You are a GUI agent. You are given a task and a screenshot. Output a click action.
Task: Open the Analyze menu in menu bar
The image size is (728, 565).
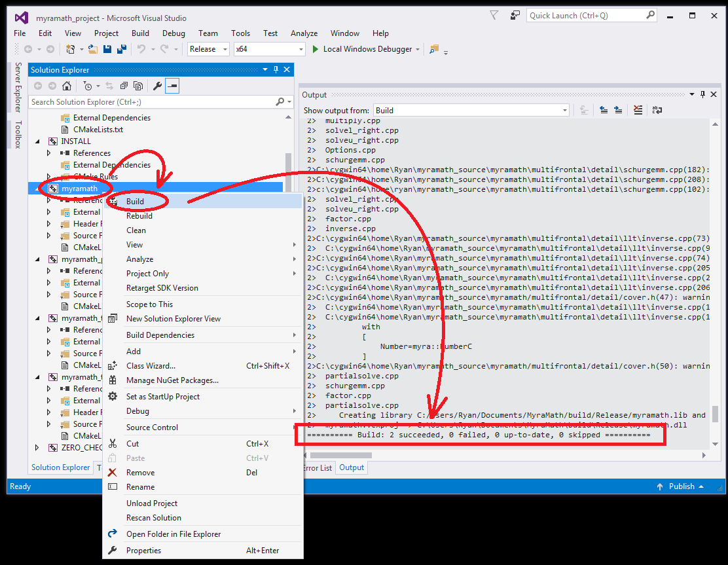tap(304, 33)
